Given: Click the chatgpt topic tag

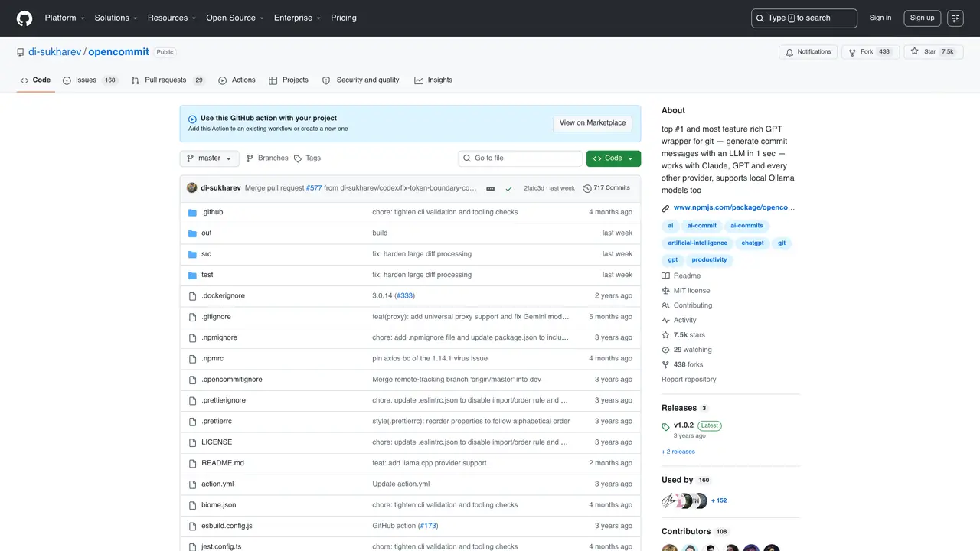Looking at the screenshot, I should pyautogui.click(x=753, y=243).
